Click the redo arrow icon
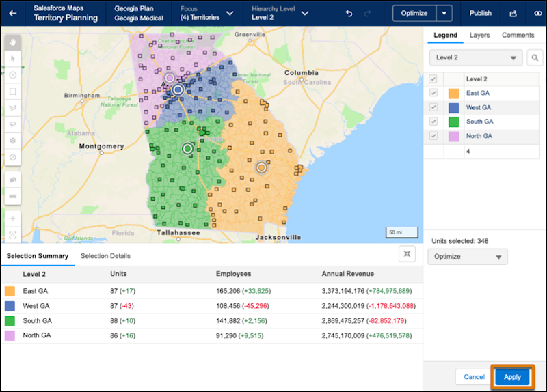Viewport: 547px width, 392px height. pyautogui.click(x=367, y=13)
